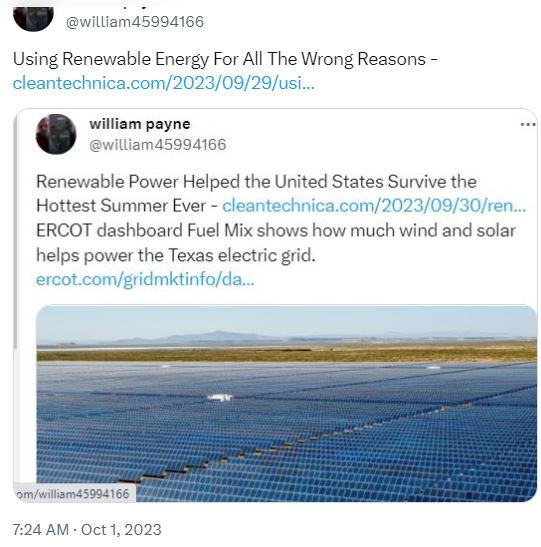Click 'helps power the Texas electric grid' text
This screenshot has height=547, width=541.
coord(176,255)
